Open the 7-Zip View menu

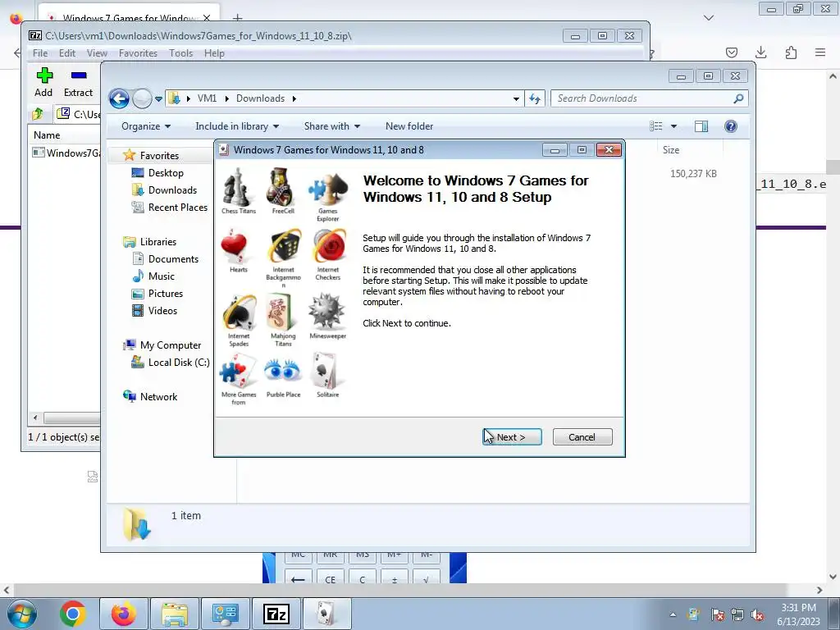(97, 53)
